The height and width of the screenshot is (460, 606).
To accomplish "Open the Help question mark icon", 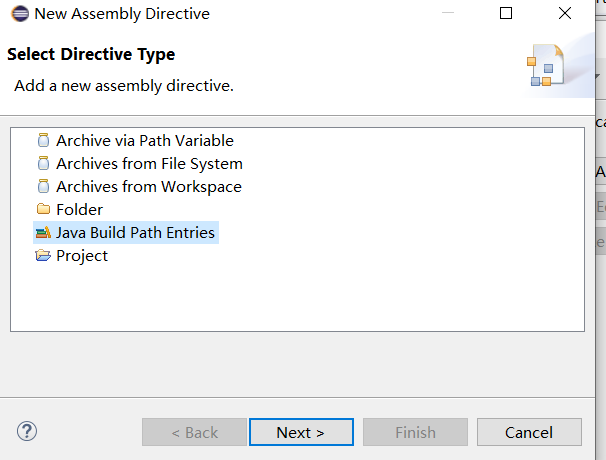I will [27, 432].
